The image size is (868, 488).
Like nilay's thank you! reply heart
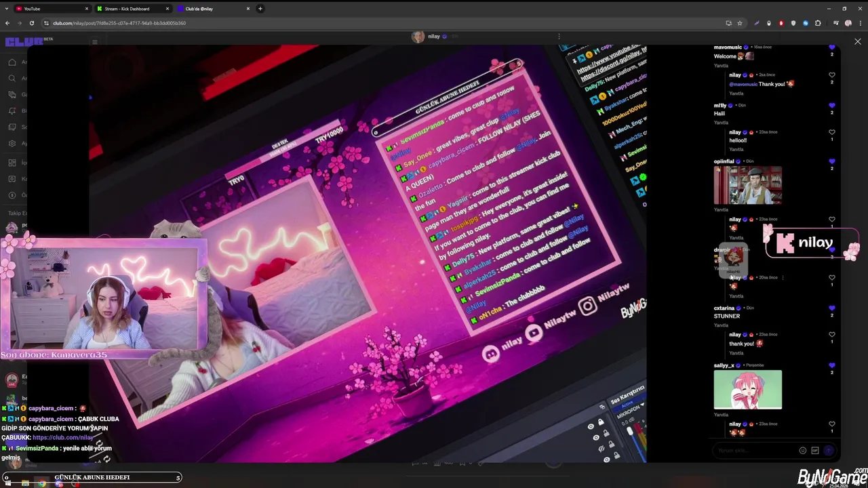832,335
